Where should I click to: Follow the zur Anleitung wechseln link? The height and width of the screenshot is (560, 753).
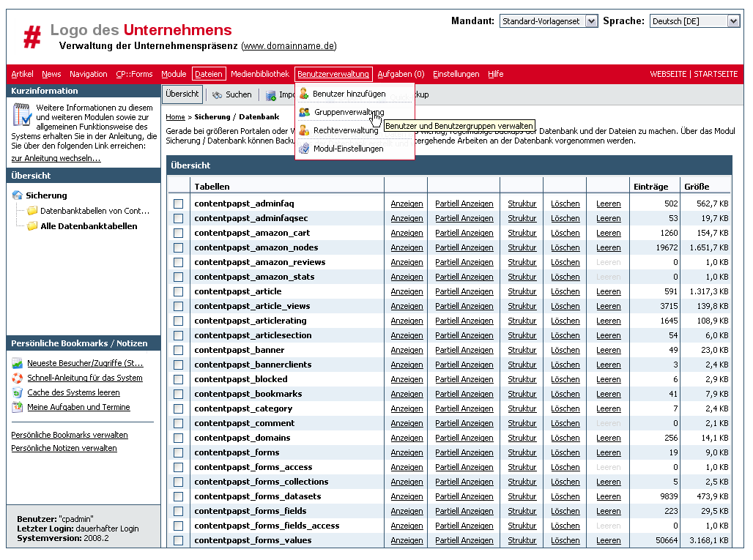pos(56,158)
